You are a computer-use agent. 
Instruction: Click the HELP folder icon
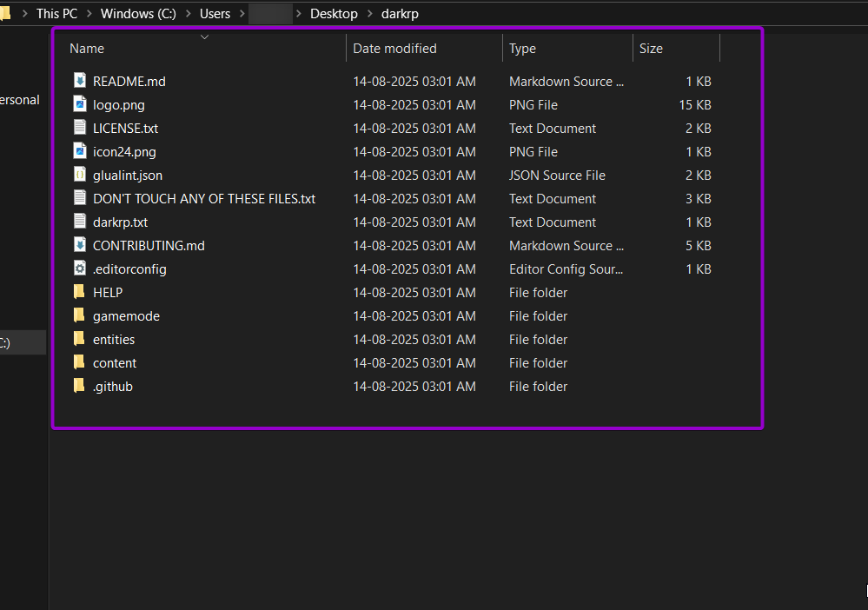pyautogui.click(x=79, y=292)
